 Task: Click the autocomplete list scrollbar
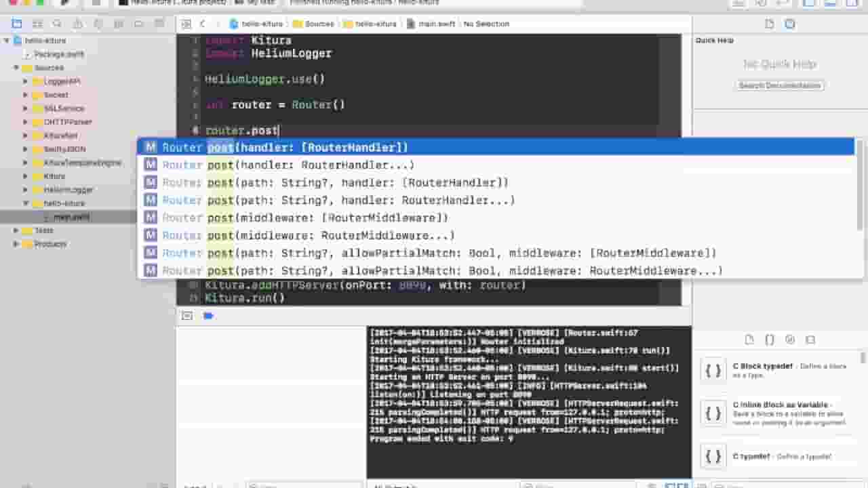(860, 184)
